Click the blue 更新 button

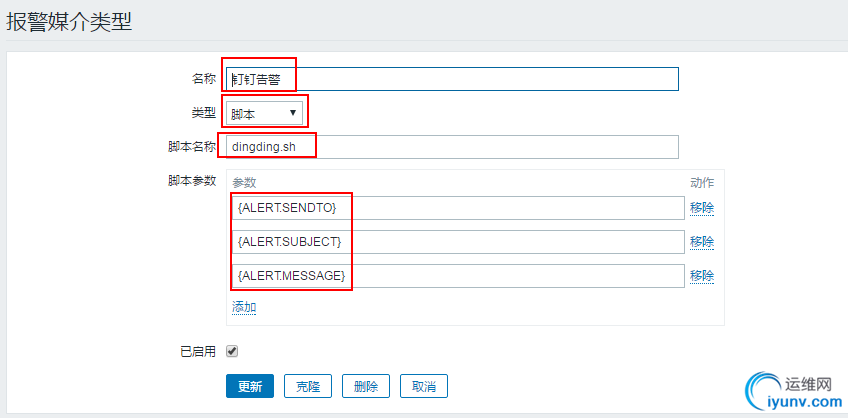250,386
